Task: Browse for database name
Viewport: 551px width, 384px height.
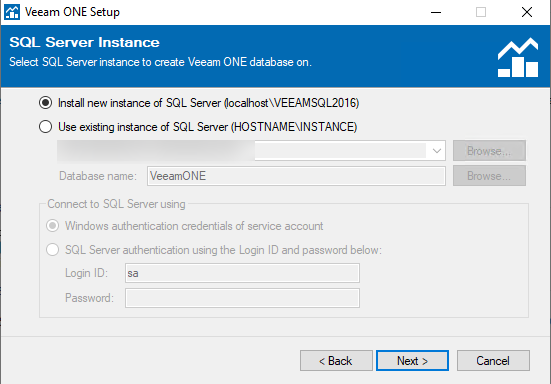Action: 489,176
